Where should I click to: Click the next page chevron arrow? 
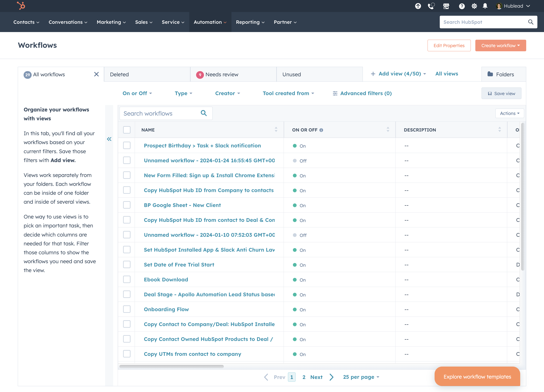coord(332,377)
